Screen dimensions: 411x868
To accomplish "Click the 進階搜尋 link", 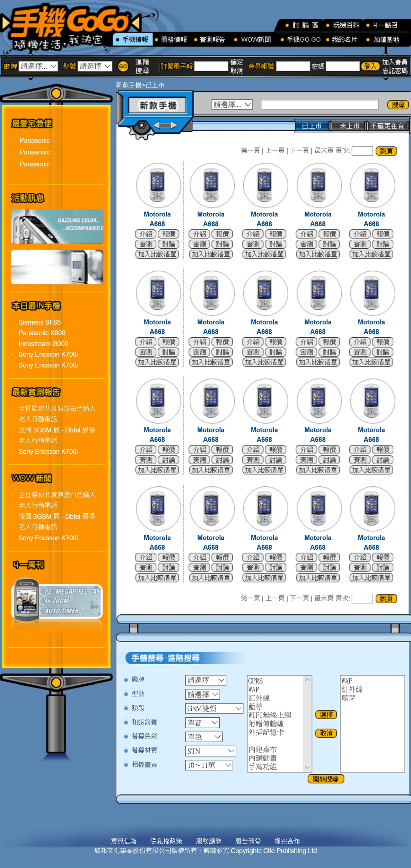I will pyautogui.click(x=142, y=66).
